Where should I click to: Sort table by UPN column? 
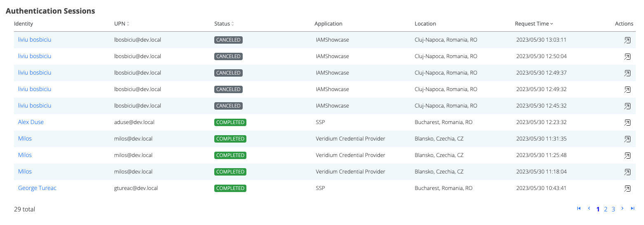coord(122,24)
